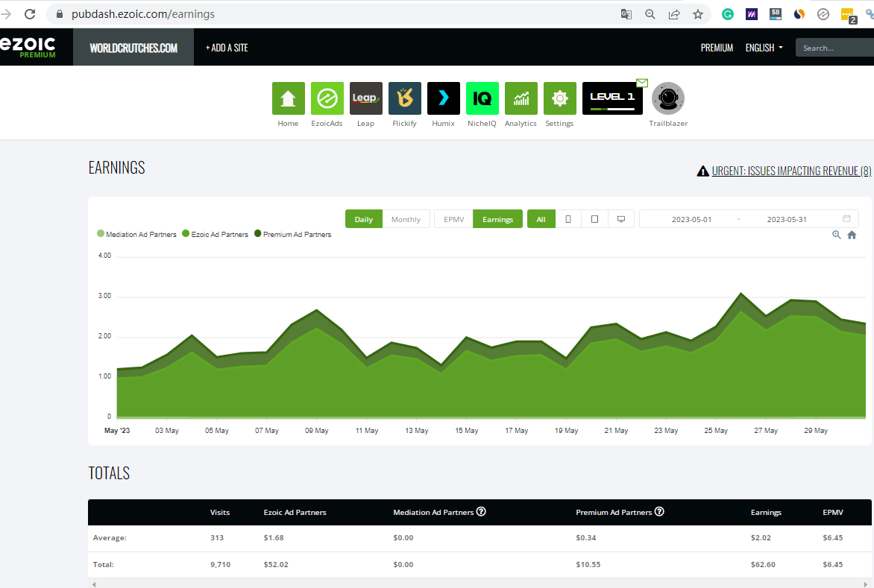Click the Premium total $10.55

pyautogui.click(x=588, y=565)
